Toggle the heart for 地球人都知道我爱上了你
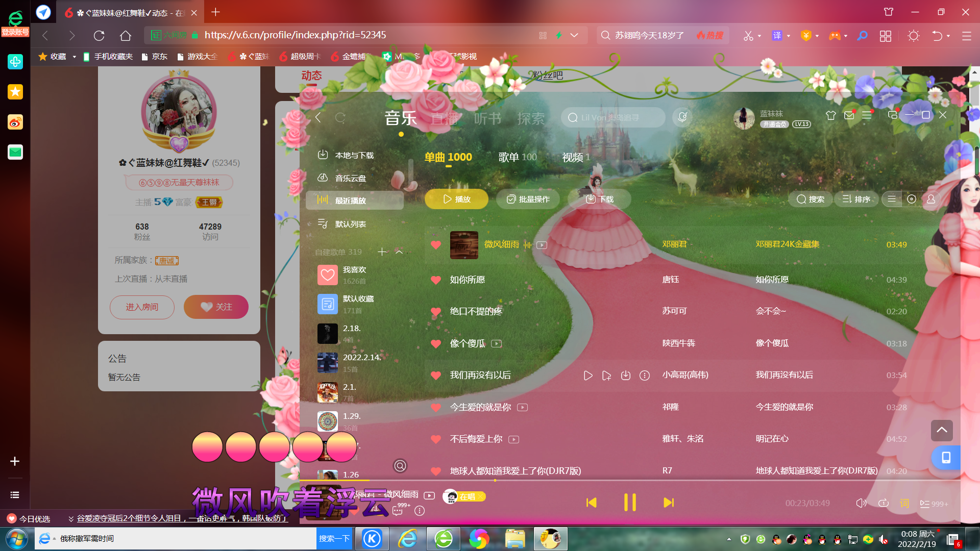980x551 pixels. [x=436, y=471]
